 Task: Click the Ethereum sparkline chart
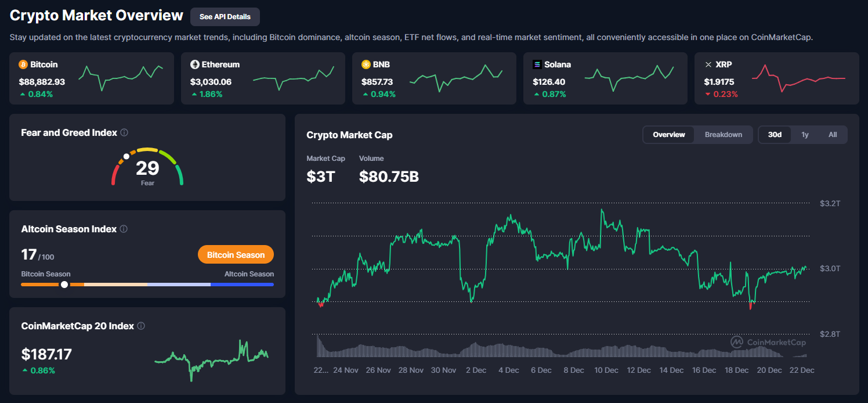click(294, 78)
